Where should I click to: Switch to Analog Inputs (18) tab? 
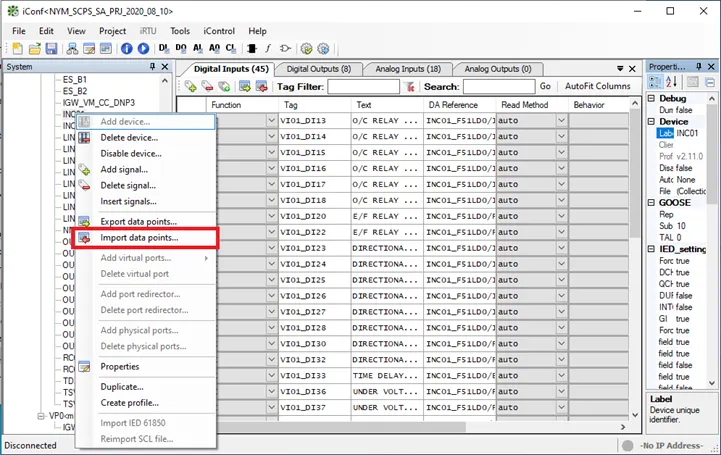tap(408, 69)
